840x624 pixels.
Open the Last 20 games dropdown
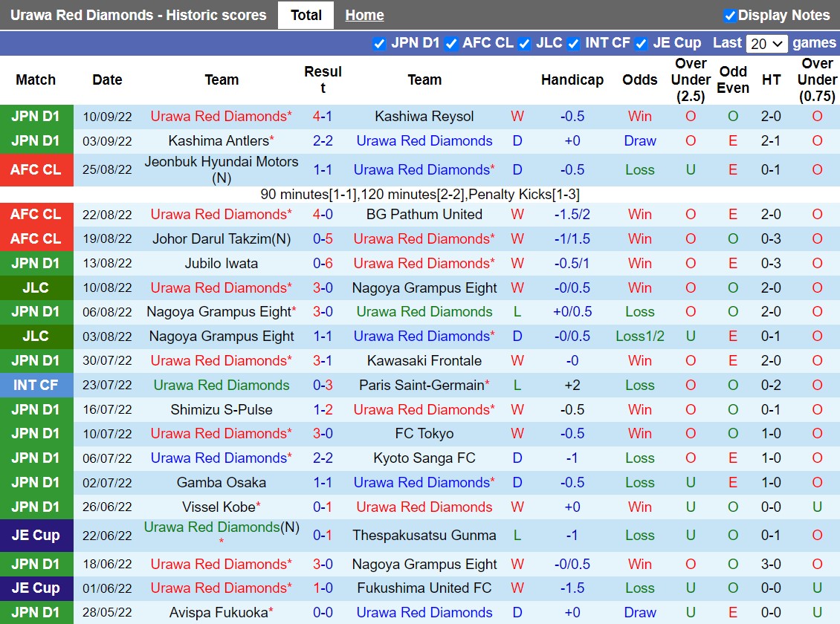(x=768, y=44)
